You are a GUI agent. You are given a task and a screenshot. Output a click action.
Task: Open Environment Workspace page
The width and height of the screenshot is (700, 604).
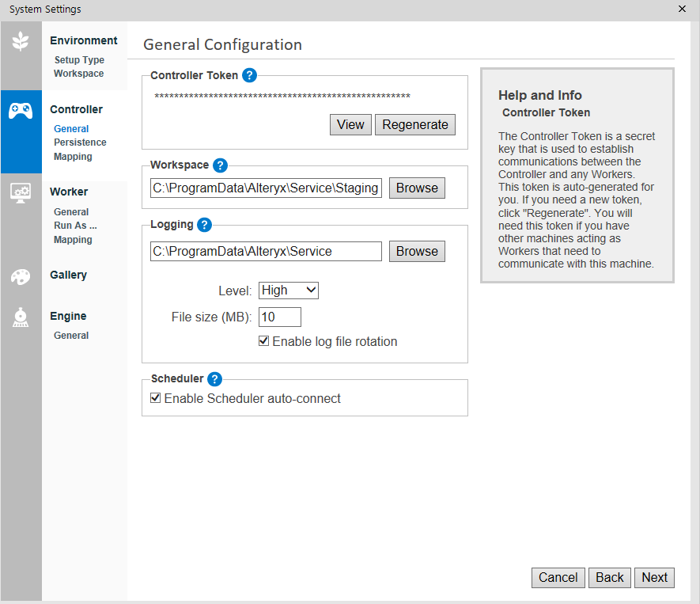[x=78, y=74]
